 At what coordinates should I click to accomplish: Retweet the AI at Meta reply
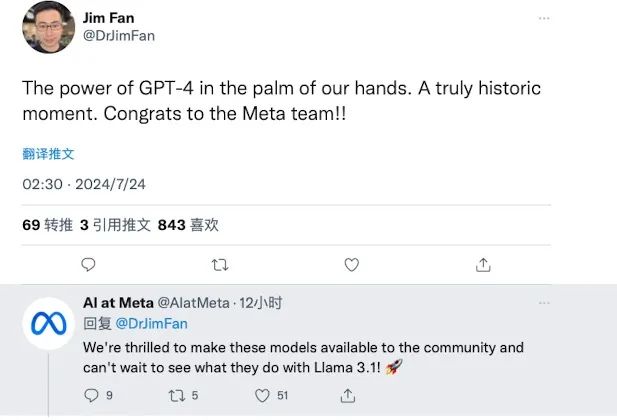(x=177, y=396)
